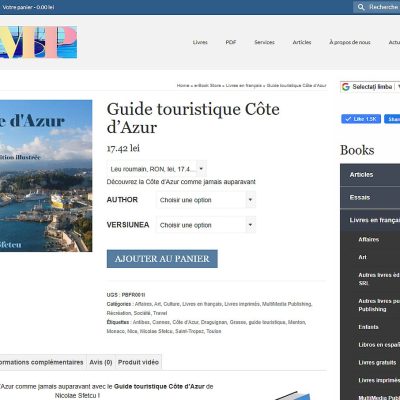The image size is (400, 400).
Task: Click the price 17.42 lei
Action: pyautogui.click(x=123, y=148)
